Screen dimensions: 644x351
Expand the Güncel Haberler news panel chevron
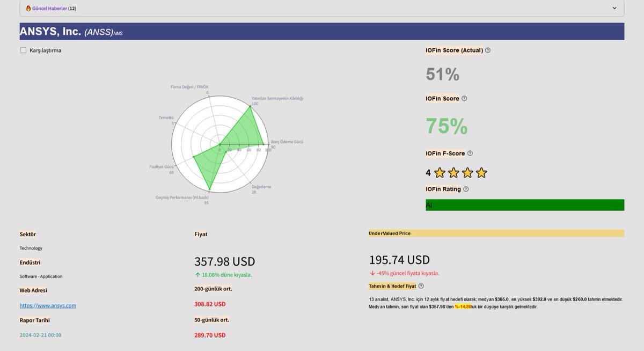614,8
